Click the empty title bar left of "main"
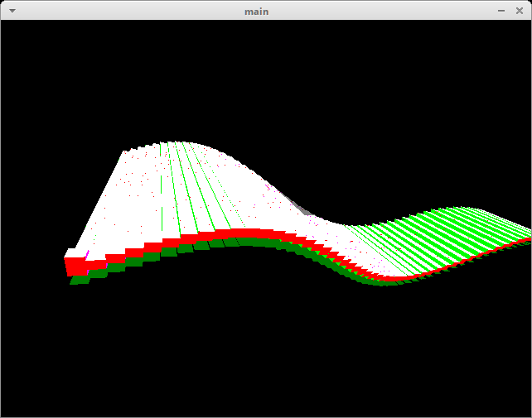 coord(124,11)
